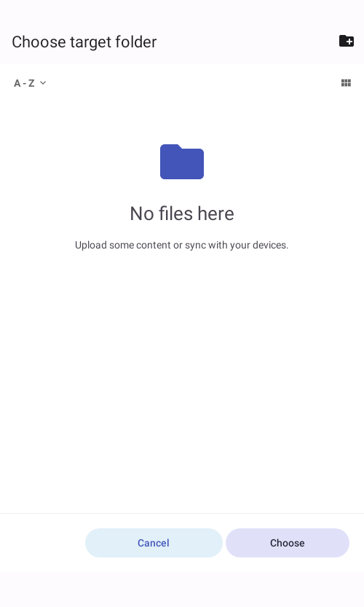Change sorting from A - Z
The width and height of the screenshot is (364, 607).
pyautogui.click(x=30, y=83)
